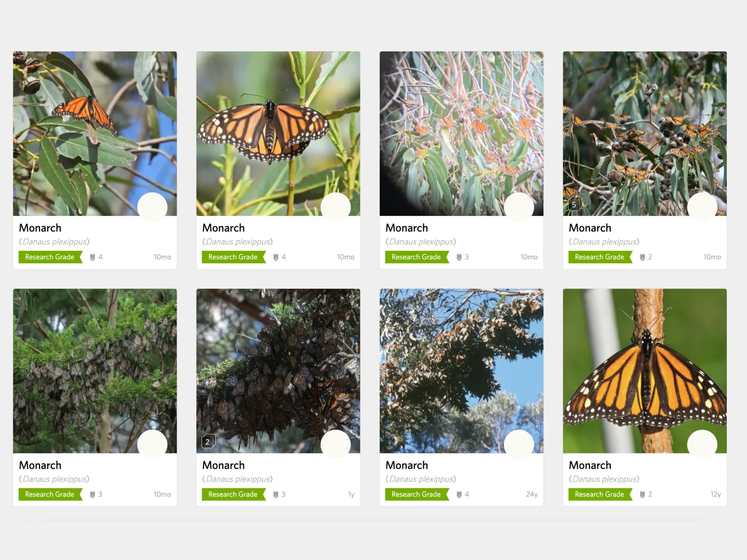This screenshot has width=747, height=560.
Task: Click identifications icon on the 1y Monarch card
Action: (x=276, y=494)
